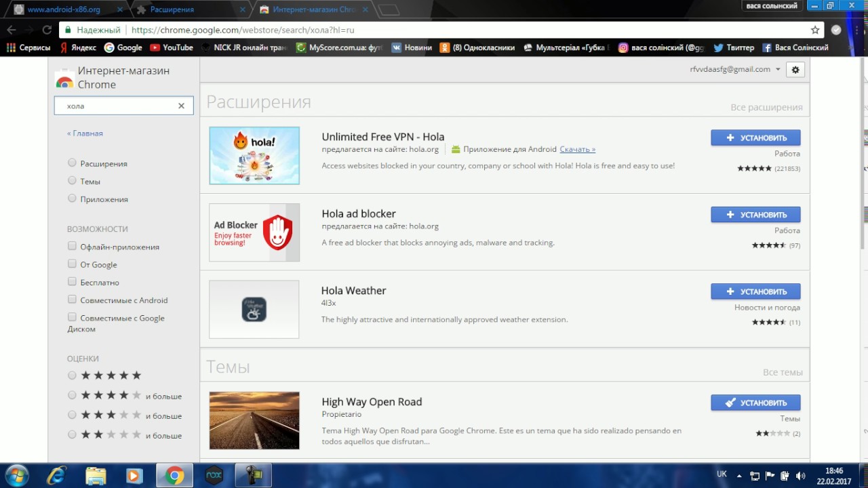Install High Way Open Road theme
Image resolution: width=868 pixels, height=488 pixels.
[755, 403]
